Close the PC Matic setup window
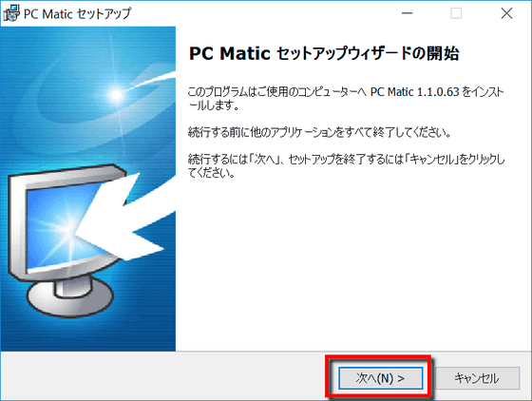This screenshot has width=532, height=401. tap(506, 13)
